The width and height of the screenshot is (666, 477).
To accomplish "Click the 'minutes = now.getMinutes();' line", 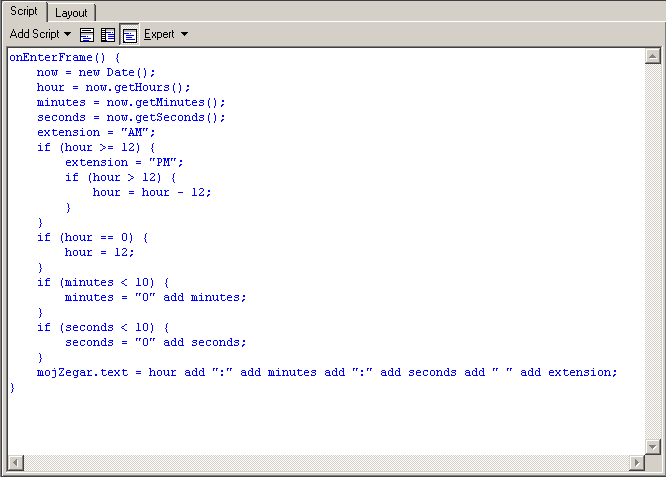I will (131, 102).
